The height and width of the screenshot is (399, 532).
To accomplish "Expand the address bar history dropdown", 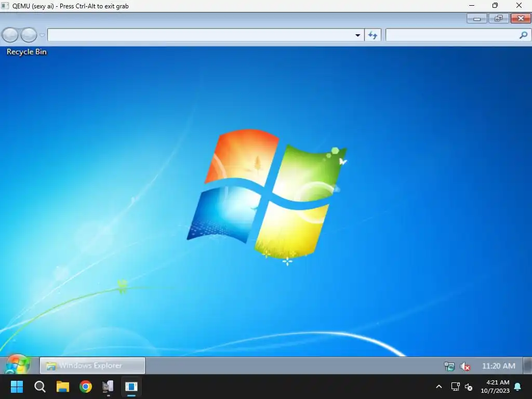I will pos(357,35).
